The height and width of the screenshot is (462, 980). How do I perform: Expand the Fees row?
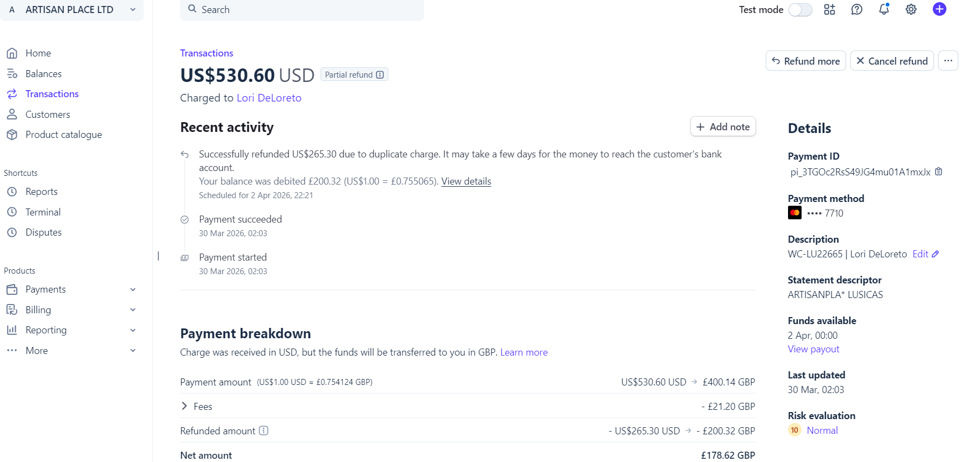(467, 406)
